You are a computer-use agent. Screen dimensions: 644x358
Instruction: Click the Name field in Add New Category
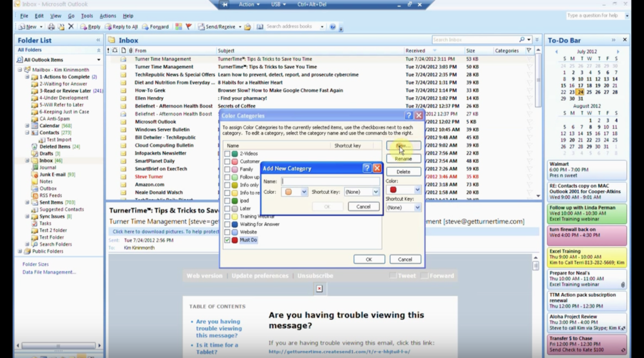coord(330,181)
